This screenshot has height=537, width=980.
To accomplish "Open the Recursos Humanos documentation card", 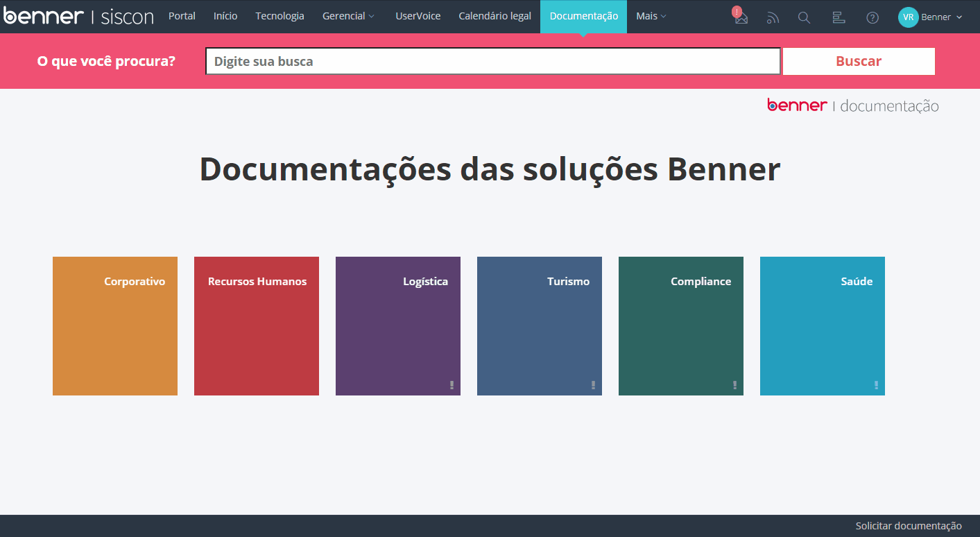I will tap(257, 326).
